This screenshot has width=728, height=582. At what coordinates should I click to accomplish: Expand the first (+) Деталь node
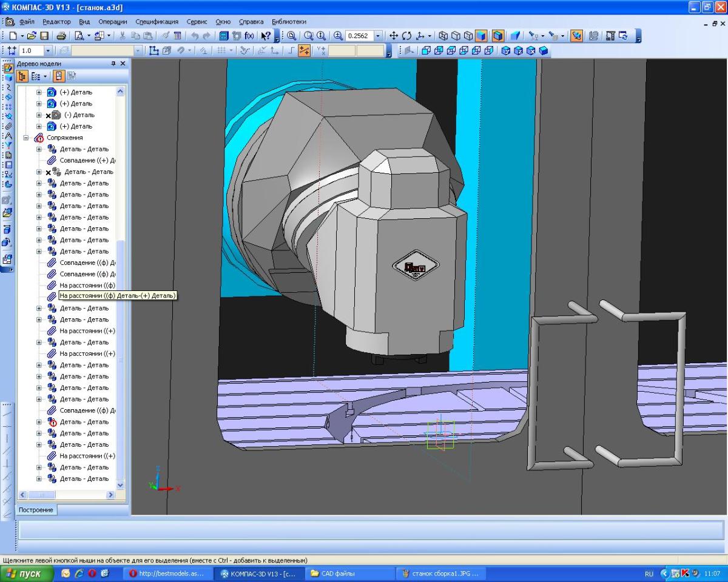pos(39,92)
